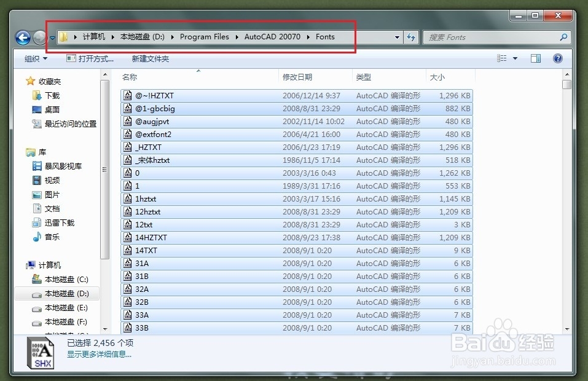This screenshot has height=381, width=588.
Task: Refresh the Fonts folder view
Action: [x=410, y=37]
